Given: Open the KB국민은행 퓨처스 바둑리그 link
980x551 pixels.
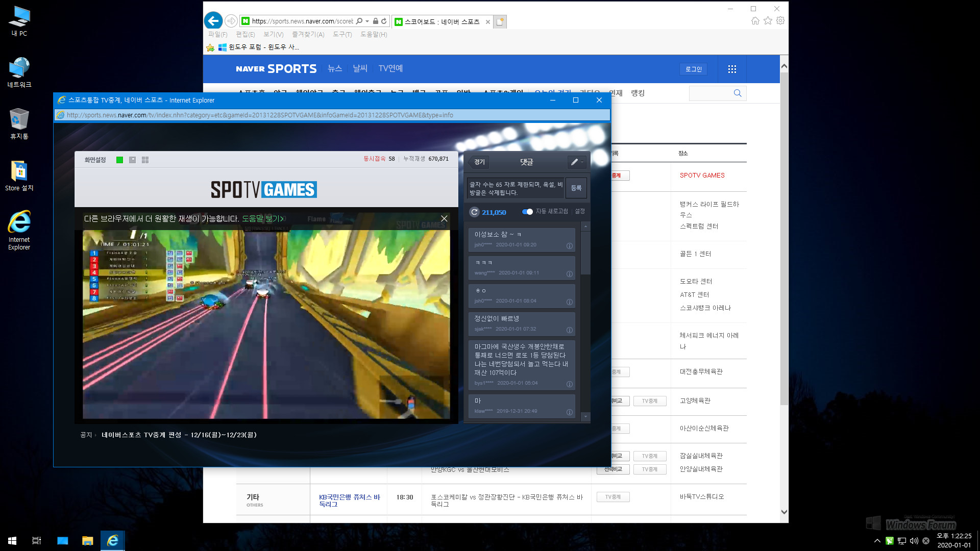Looking at the screenshot, I should pos(349,500).
